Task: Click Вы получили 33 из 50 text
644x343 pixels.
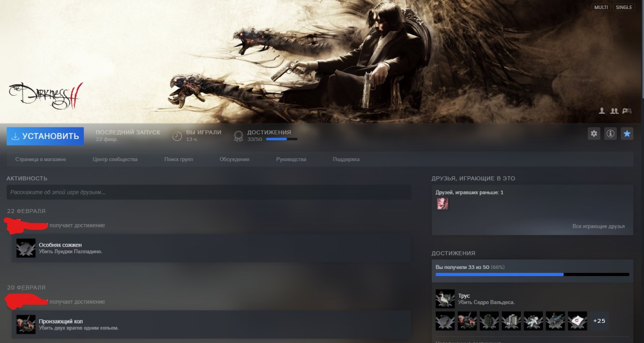Action: [x=462, y=267]
